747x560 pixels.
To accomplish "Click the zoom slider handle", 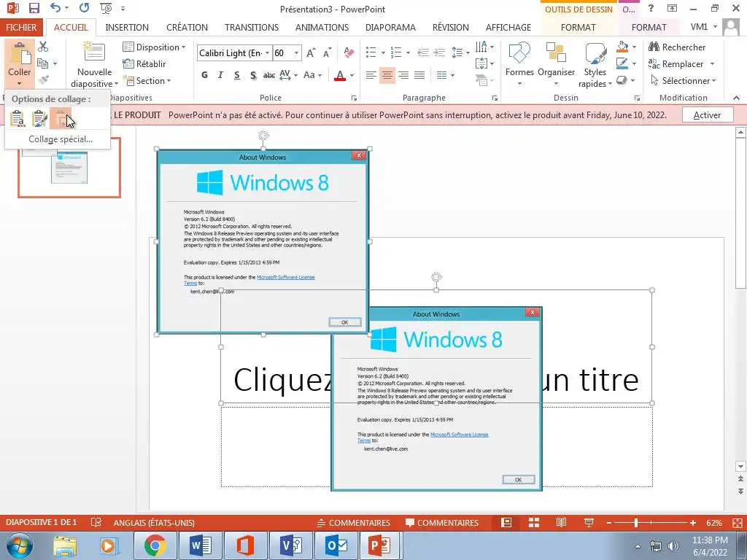I will [x=635, y=523].
